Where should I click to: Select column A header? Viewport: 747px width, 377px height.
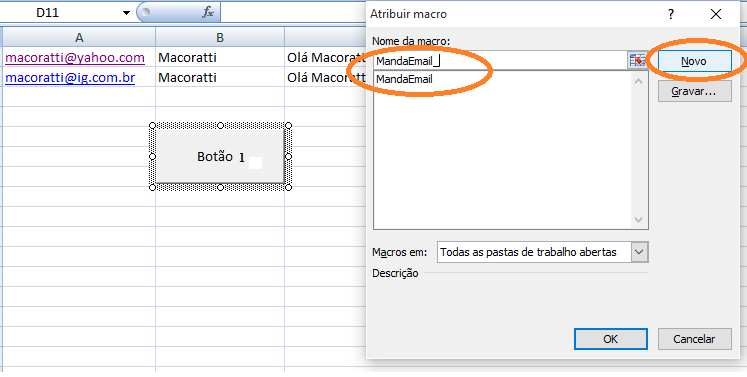tap(79, 38)
